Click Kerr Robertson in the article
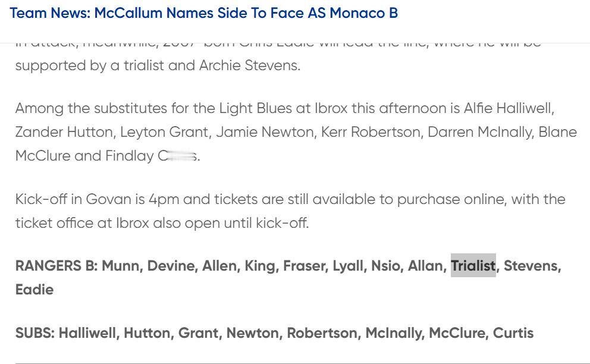 tap(371, 132)
